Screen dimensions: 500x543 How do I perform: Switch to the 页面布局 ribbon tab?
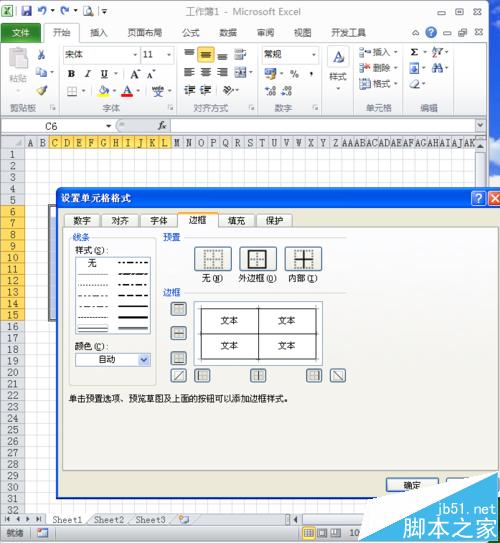click(x=144, y=33)
